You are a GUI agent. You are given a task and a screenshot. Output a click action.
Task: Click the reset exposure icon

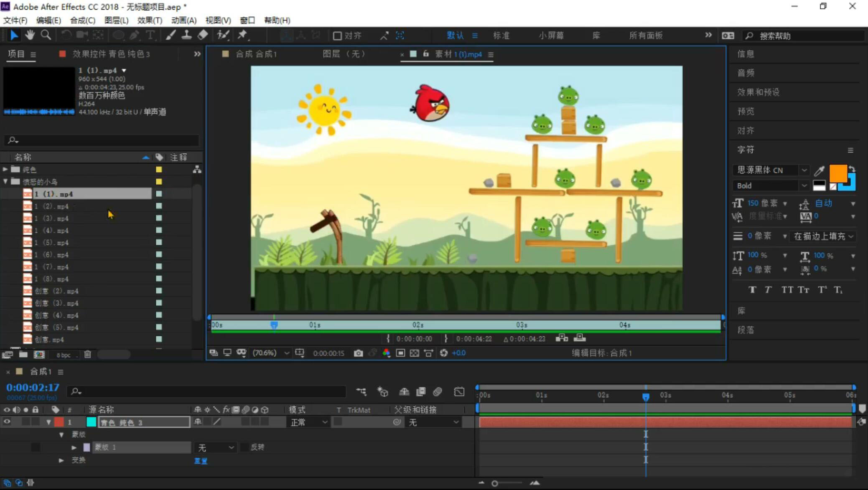[x=443, y=353]
